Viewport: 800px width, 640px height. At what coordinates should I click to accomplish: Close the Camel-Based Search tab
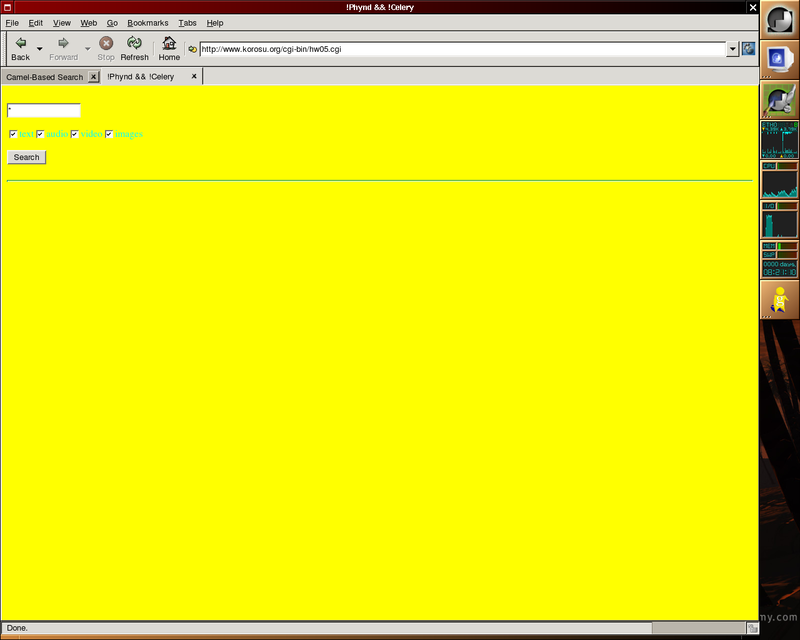(x=93, y=77)
